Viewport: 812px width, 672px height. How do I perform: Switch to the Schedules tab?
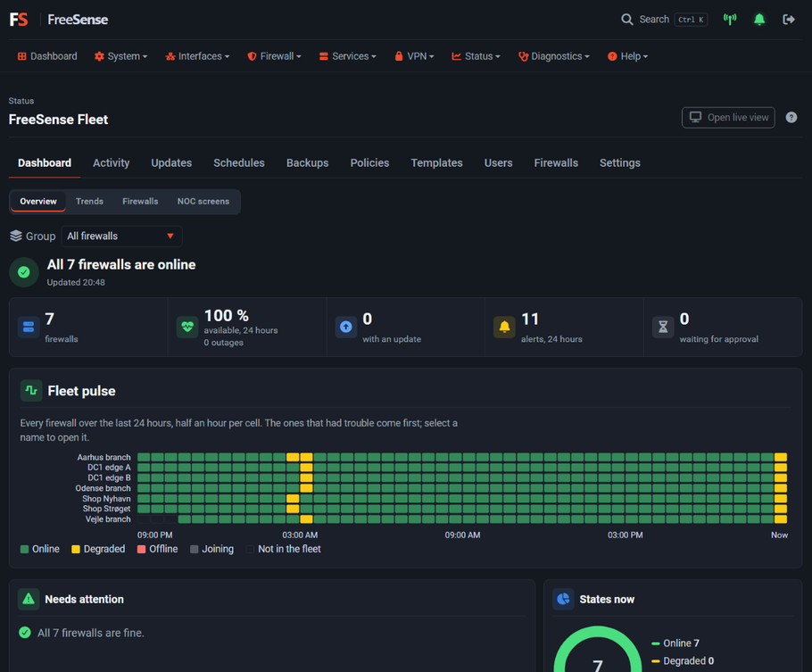pos(239,162)
